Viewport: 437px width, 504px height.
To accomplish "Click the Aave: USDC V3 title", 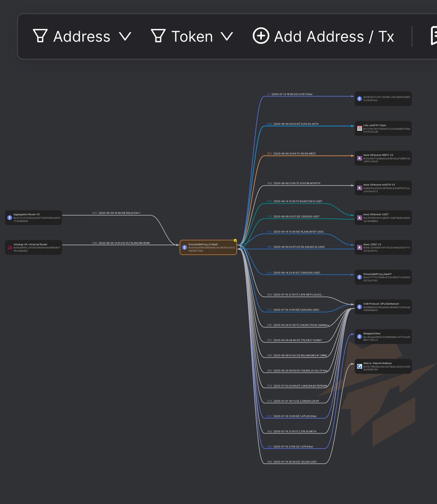I will tap(373, 244).
